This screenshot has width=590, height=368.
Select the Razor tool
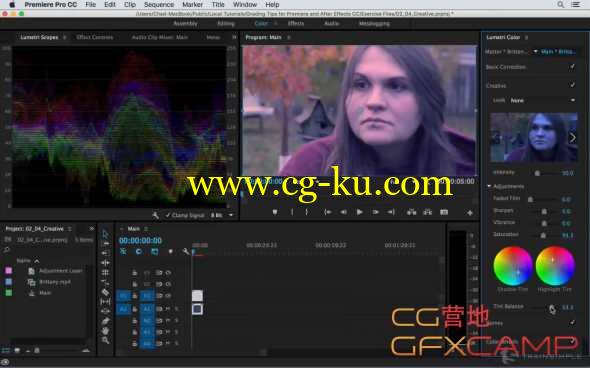point(105,292)
